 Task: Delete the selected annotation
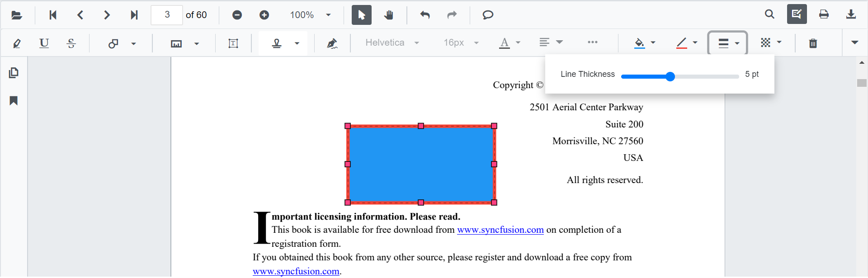click(x=813, y=43)
